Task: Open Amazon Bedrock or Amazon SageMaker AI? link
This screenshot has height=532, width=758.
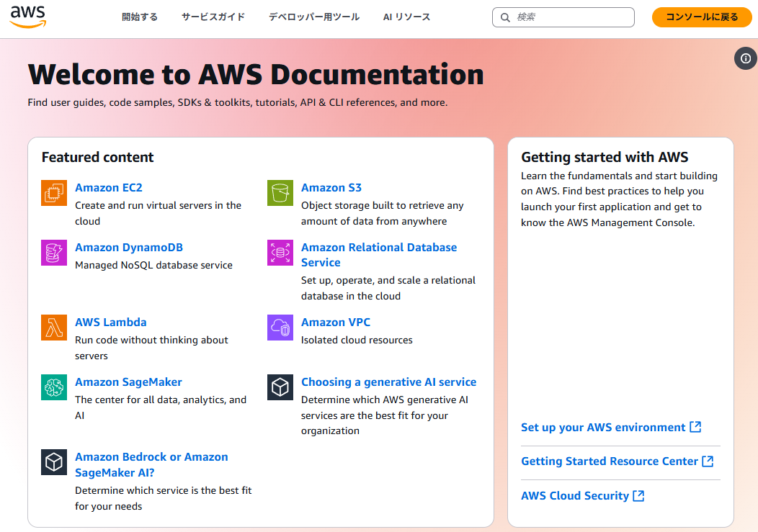Action: click(151, 464)
